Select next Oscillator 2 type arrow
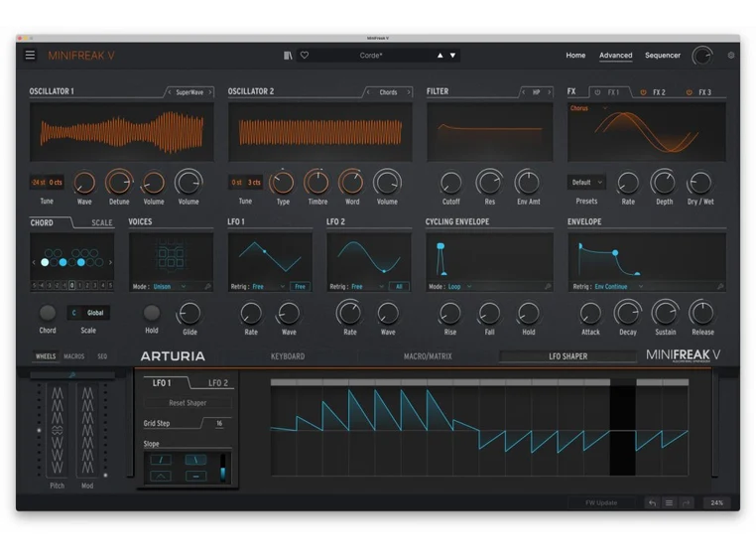Viewport: 756px width, 558px height. point(409,92)
